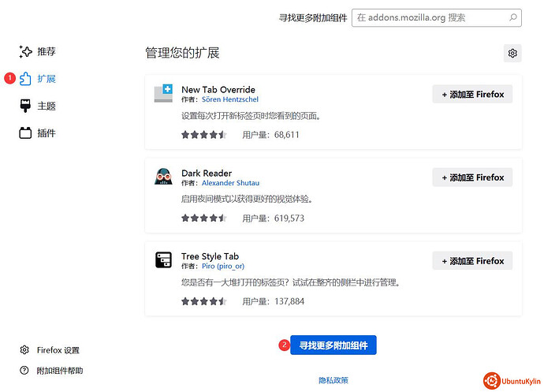Click the New Tab Override extension icon
This screenshot has height=392, width=544.
(163, 93)
